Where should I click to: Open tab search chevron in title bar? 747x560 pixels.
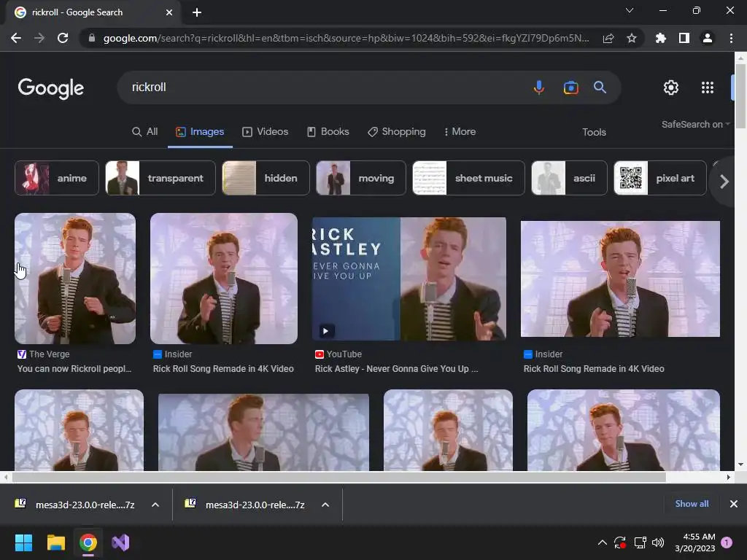[630, 10]
